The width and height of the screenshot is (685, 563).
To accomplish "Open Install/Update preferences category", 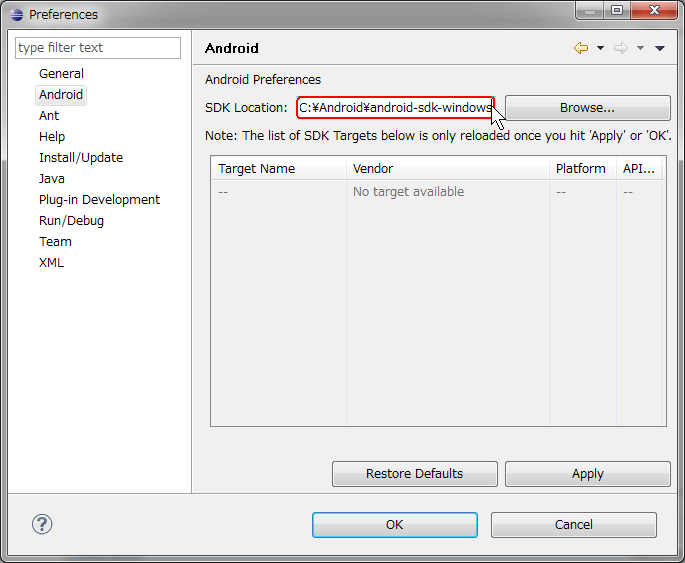I will [81, 158].
